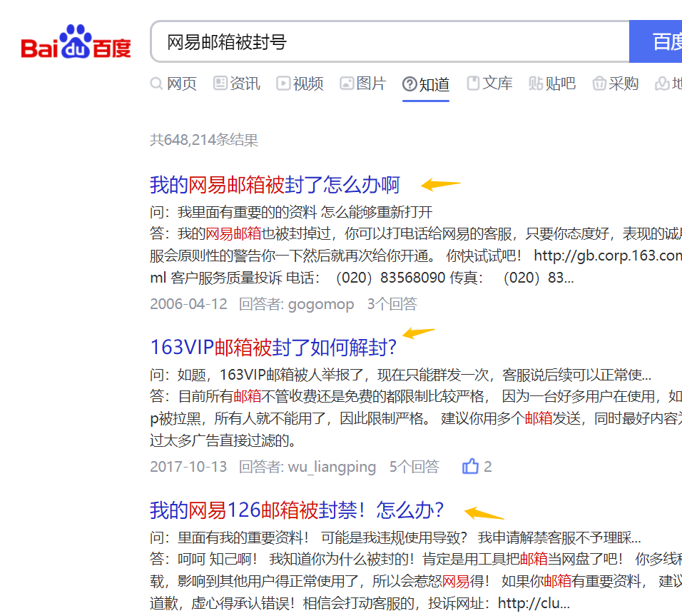Click the blue 百度 search button
Viewport: 682px width, 616px height.
point(656,42)
